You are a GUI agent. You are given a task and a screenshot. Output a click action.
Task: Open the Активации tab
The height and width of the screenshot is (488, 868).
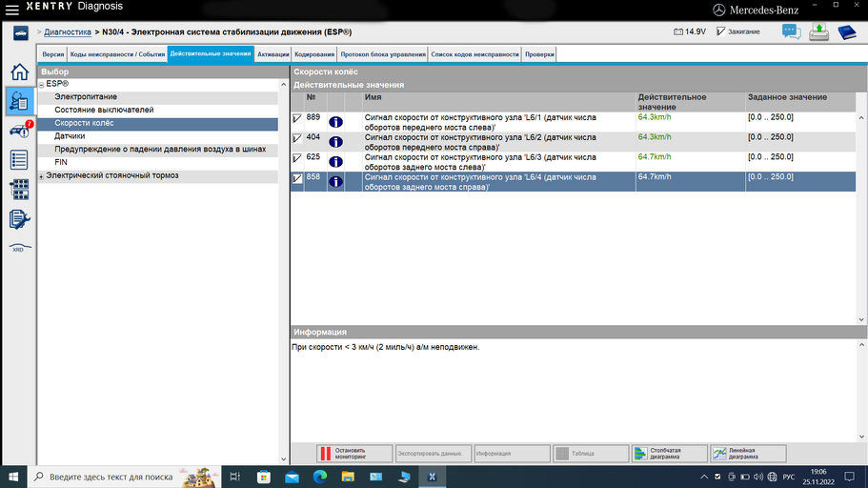273,54
